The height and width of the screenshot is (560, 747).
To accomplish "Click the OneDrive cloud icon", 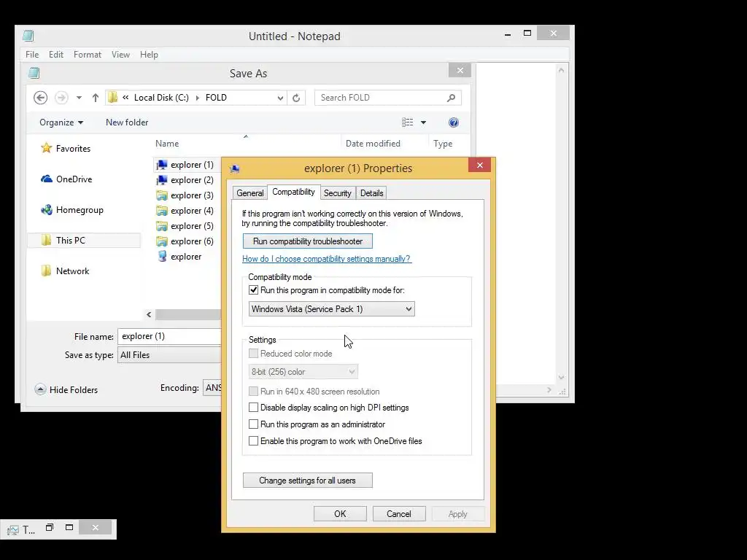I will pyautogui.click(x=46, y=179).
